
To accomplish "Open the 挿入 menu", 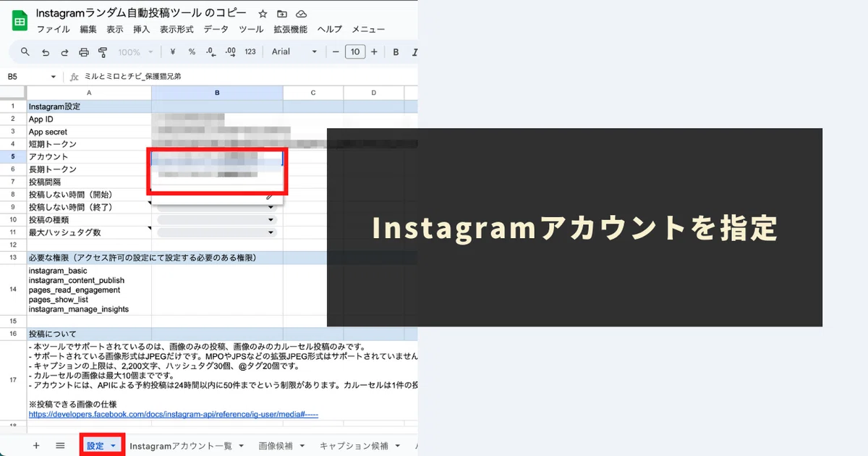I will tap(142, 30).
